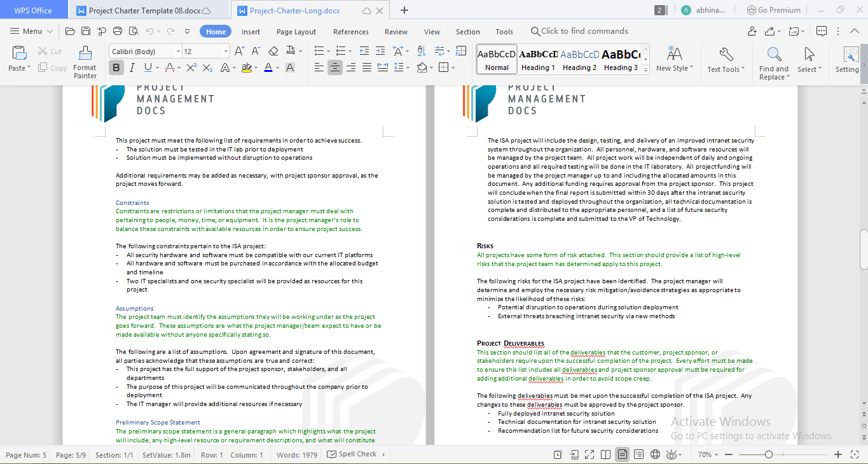868x464 pixels.
Task: Select the Format Painter tool
Action: point(85,62)
